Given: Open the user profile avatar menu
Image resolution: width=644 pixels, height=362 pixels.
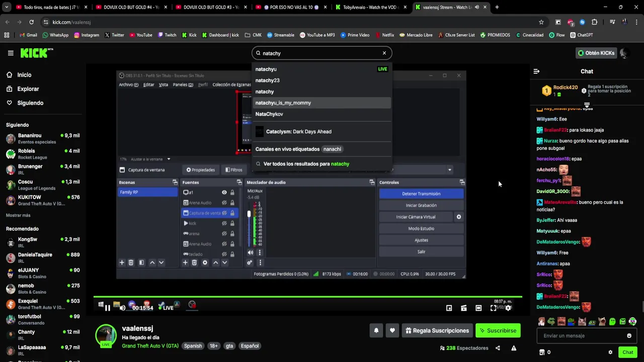Looking at the screenshot, I should (624, 53).
